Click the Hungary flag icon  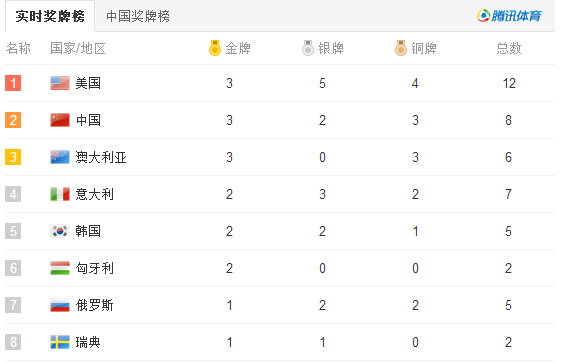pyautogui.click(x=60, y=268)
